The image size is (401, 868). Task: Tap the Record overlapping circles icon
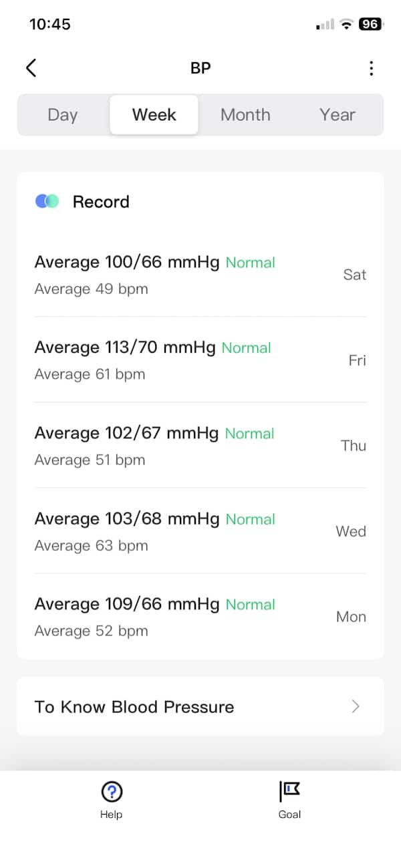(x=47, y=201)
